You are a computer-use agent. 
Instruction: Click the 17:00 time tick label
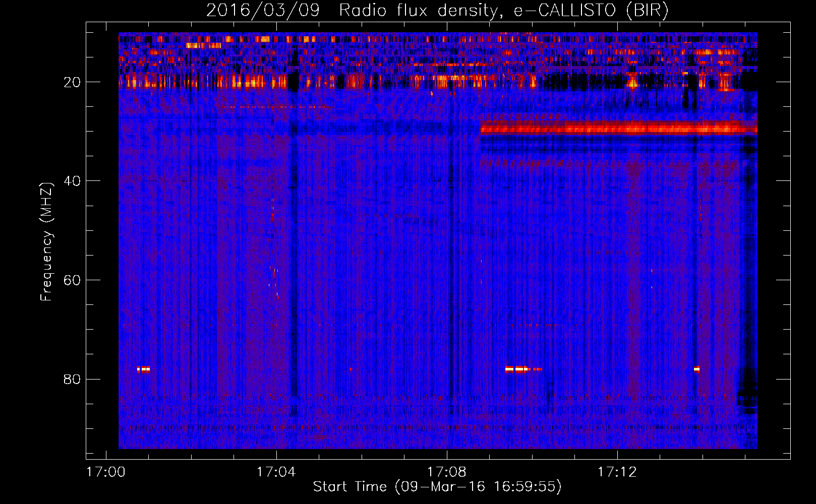(106, 472)
